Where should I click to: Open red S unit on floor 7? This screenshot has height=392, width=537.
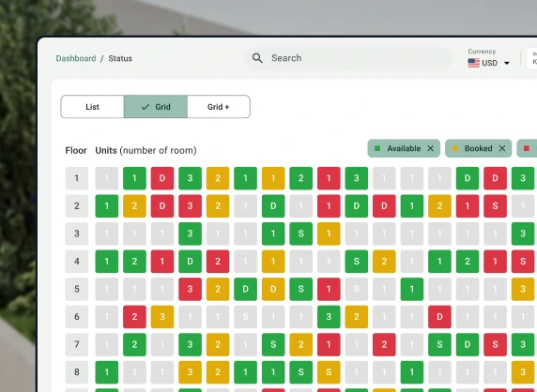(x=495, y=344)
